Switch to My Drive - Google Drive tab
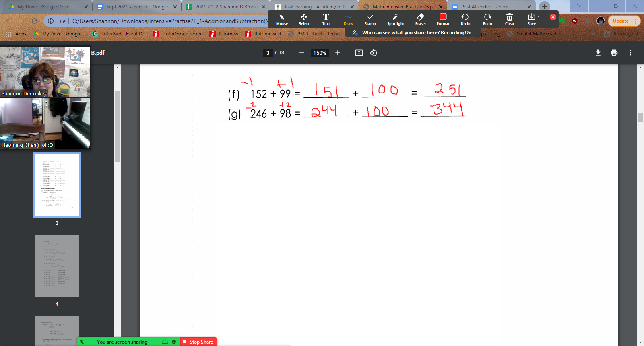The image size is (644, 346). 47,6
